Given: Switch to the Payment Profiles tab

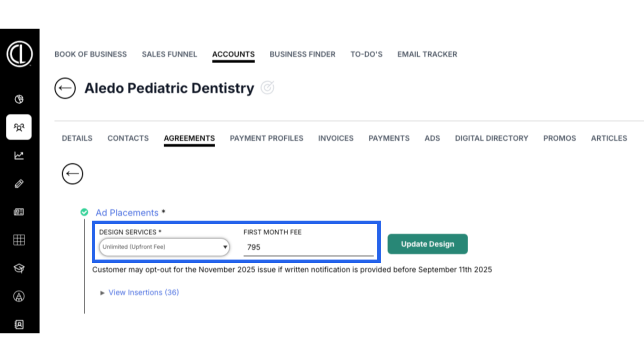Looking at the screenshot, I should pos(266,138).
